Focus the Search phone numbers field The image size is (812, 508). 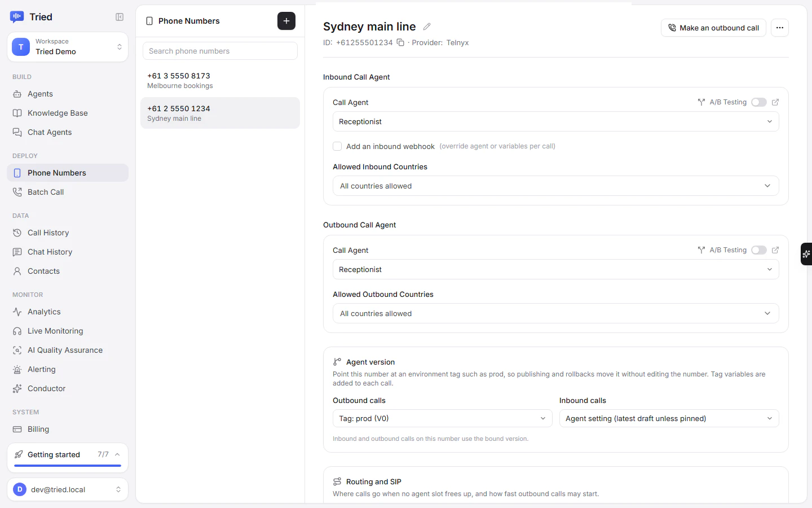[x=220, y=51]
